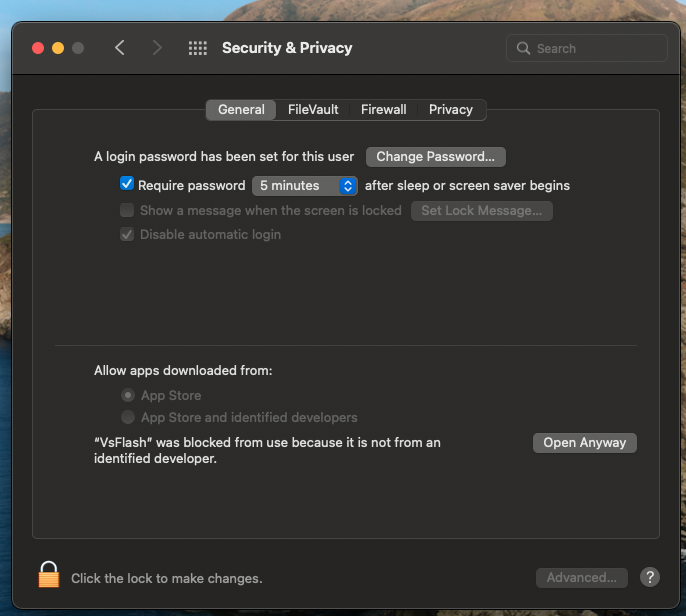Click the Change Password button
686x616 pixels.
click(x=436, y=157)
